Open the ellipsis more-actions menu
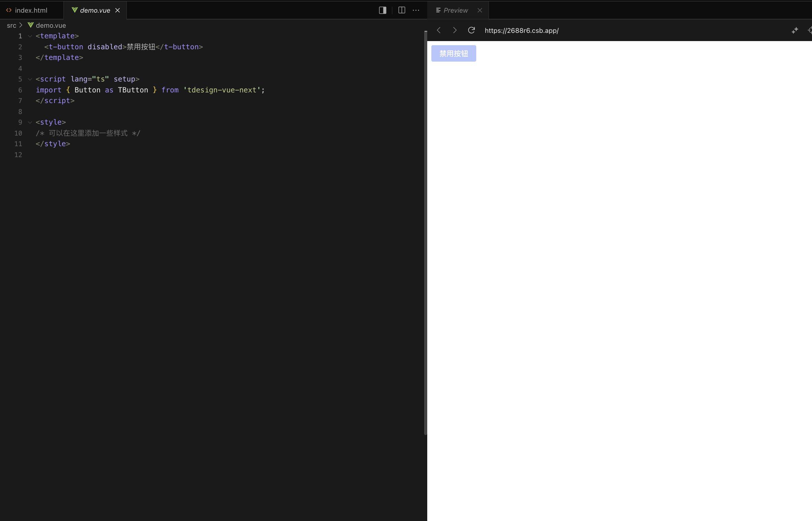812x521 pixels. click(x=416, y=10)
